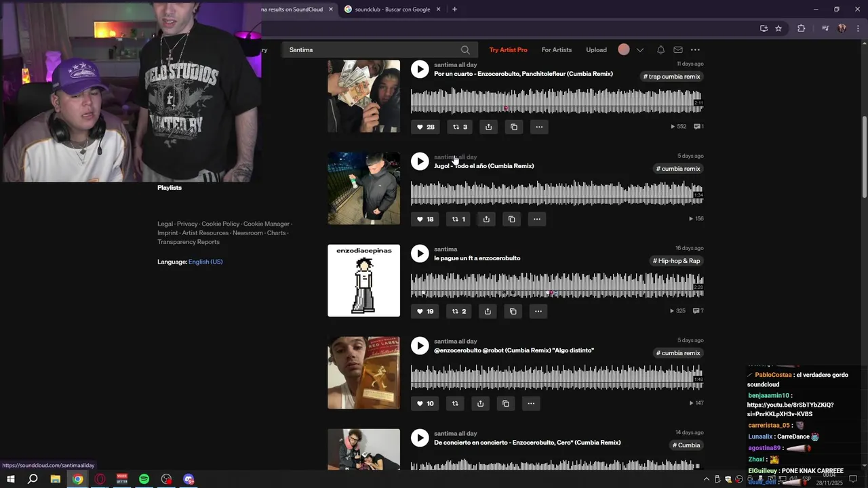This screenshot has width=868, height=488.
Task: Play "De concierto en concierto" remix
Action: point(420,438)
